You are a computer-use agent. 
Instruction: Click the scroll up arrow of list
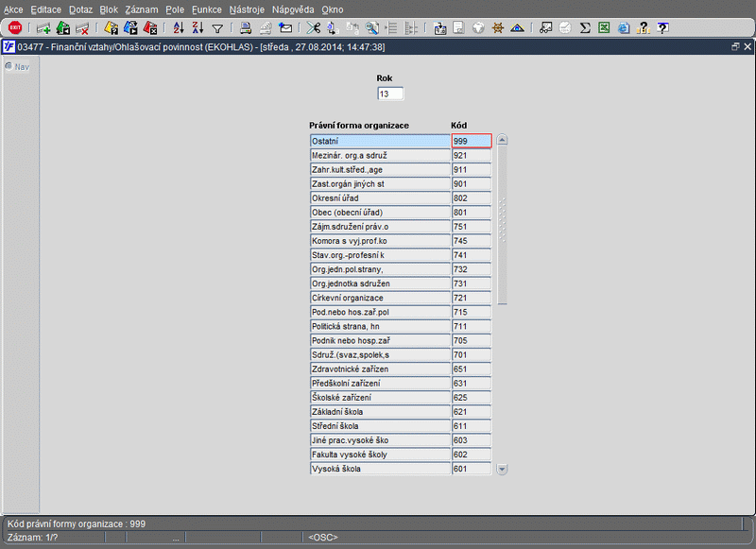click(502, 140)
